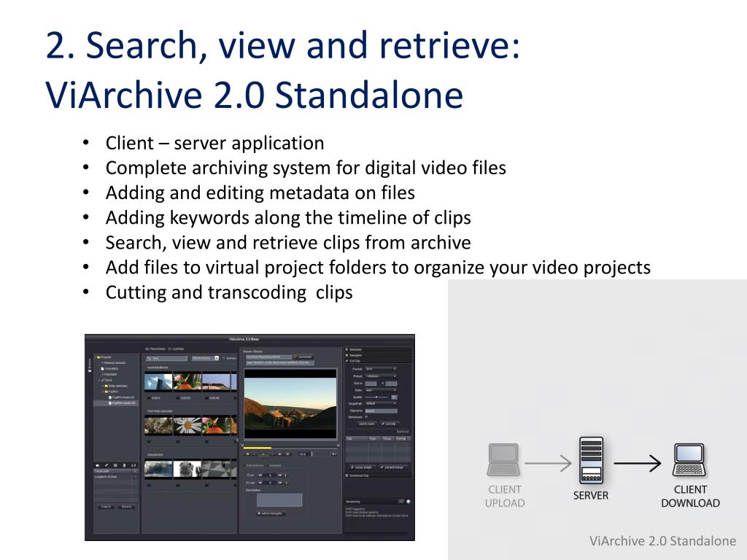Click the yellow video progress bar
Viewport: 747px width, 560px height.
(258, 448)
